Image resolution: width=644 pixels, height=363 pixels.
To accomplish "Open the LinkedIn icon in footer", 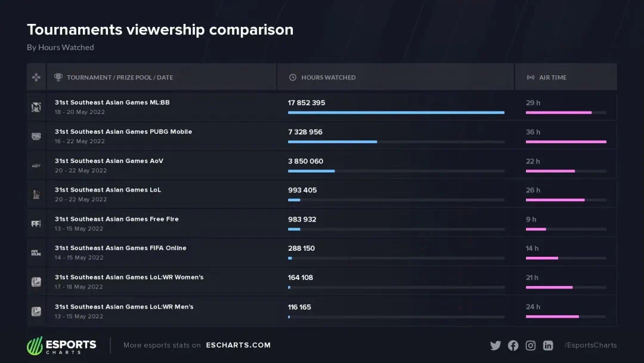I will pos(548,345).
